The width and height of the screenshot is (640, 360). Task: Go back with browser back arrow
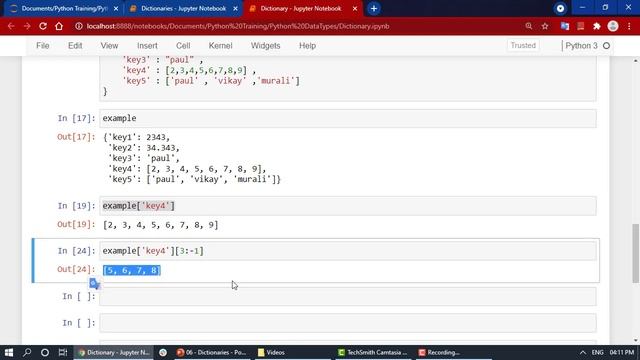point(11,26)
